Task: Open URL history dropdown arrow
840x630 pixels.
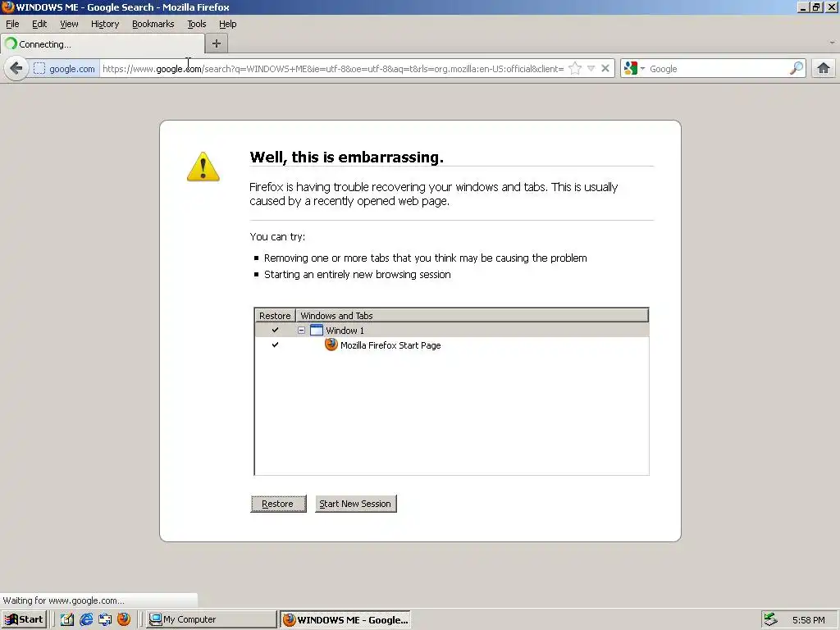Action: tap(591, 69)
